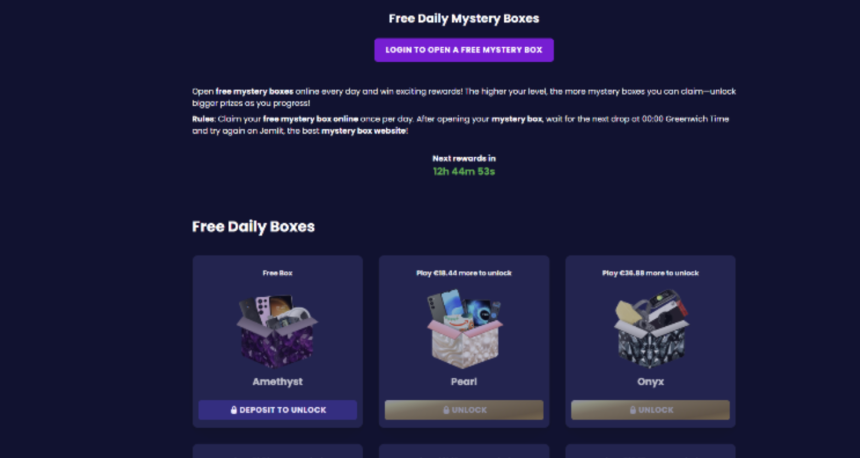Click the Deposit to Unlock button

(278, 410)
